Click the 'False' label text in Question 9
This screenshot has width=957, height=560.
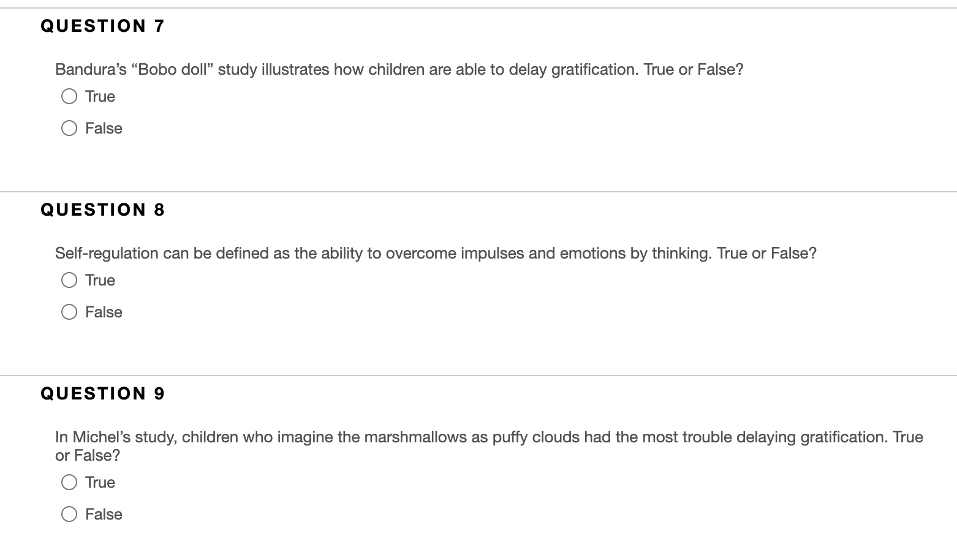104,514
